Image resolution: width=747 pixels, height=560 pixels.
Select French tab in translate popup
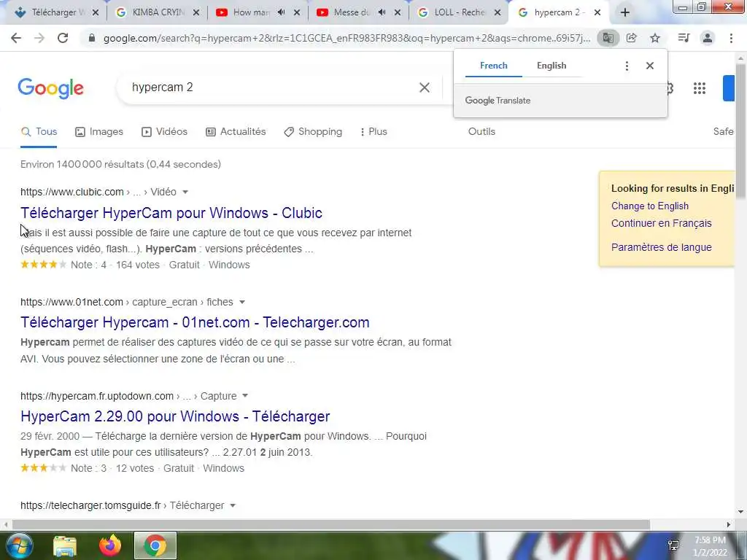[x=494, y=66]
